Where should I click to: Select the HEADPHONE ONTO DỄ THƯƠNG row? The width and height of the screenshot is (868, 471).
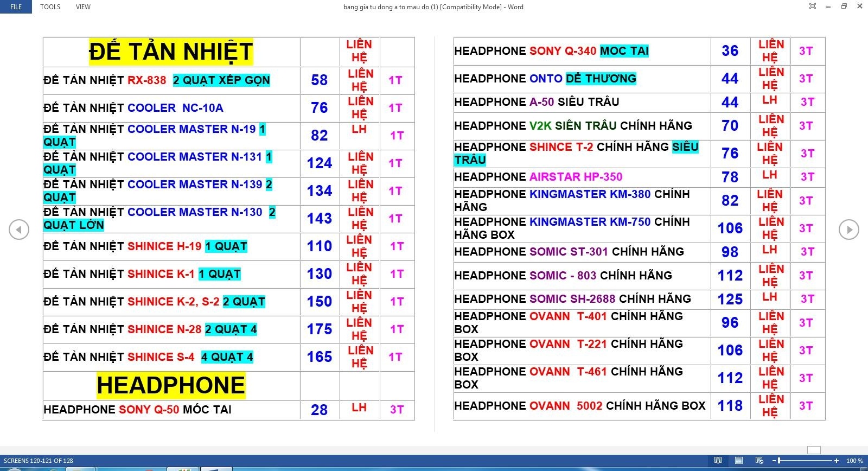[x=545, y=79]
